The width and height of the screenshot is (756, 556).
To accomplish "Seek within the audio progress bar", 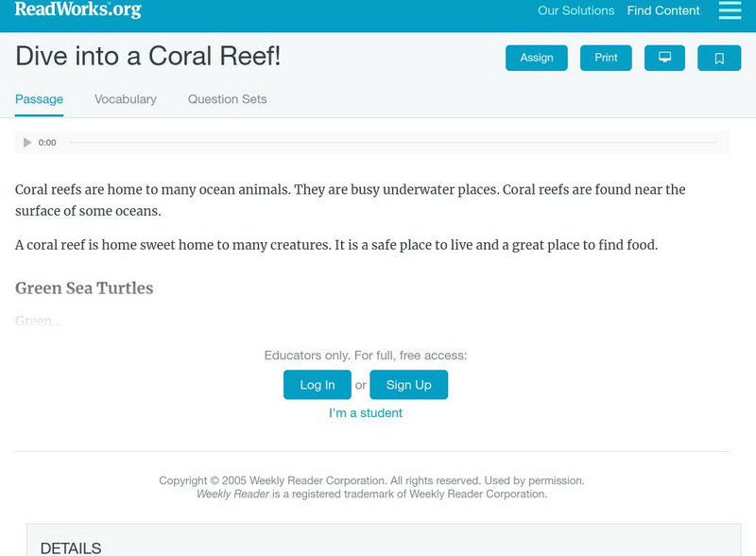I will point(392,143).
